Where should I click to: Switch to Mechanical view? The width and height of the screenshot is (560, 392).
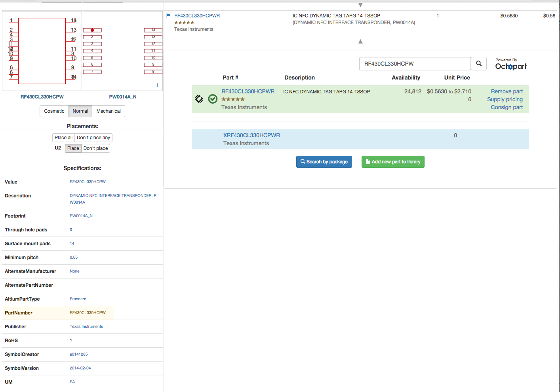(x=109, y=111)
